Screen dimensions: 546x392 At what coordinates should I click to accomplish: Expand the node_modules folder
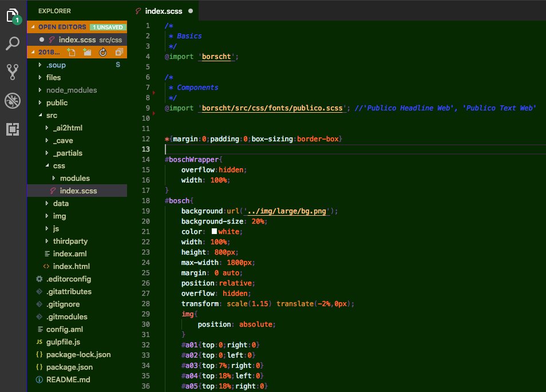click(x=73, y=90)
